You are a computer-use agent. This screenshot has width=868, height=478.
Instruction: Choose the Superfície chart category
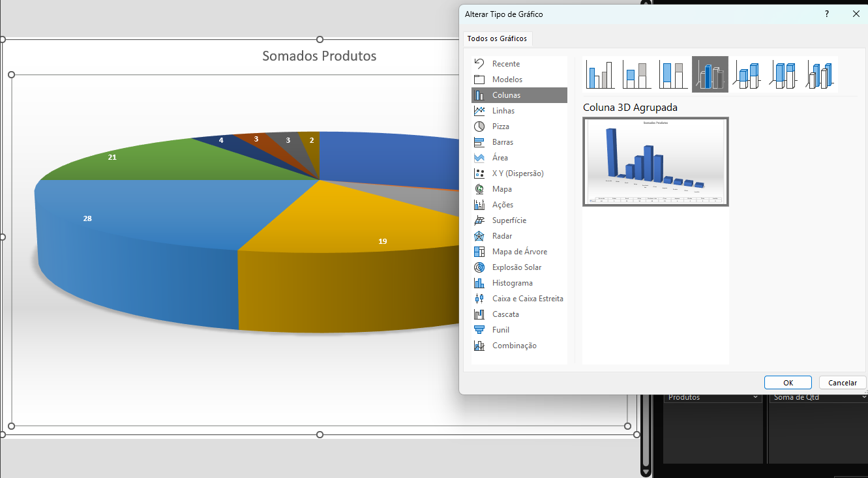coord(519,220)
